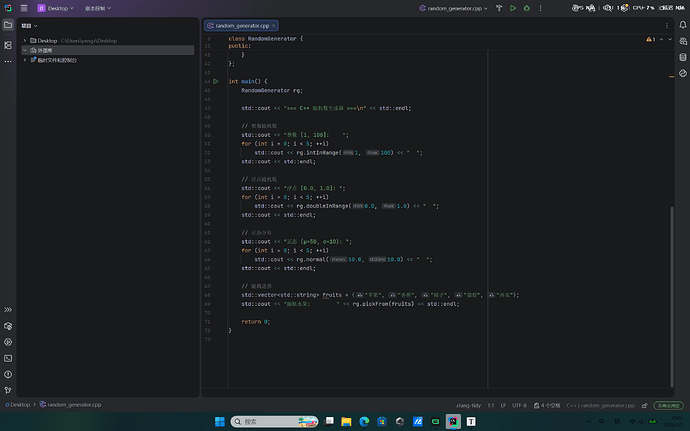Open more run actions menu
This screenshot has height=431, width=690.
(540, 8)
